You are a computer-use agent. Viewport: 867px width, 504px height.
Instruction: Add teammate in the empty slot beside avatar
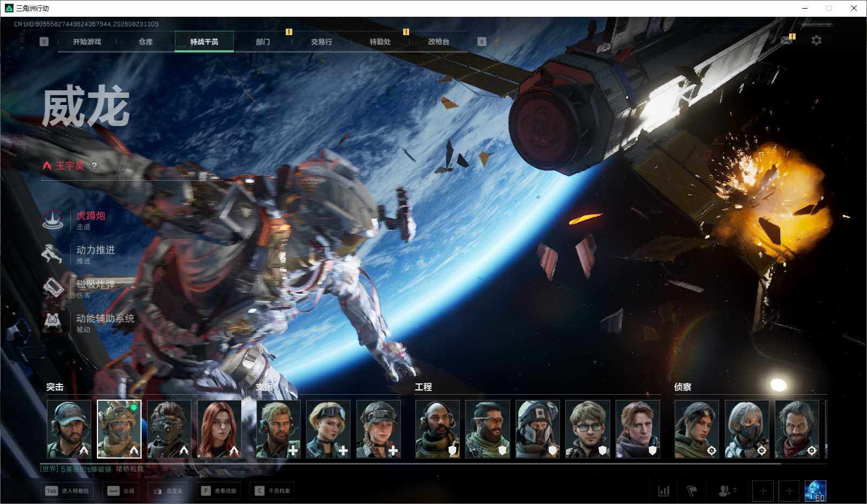[x=789, y=491]
